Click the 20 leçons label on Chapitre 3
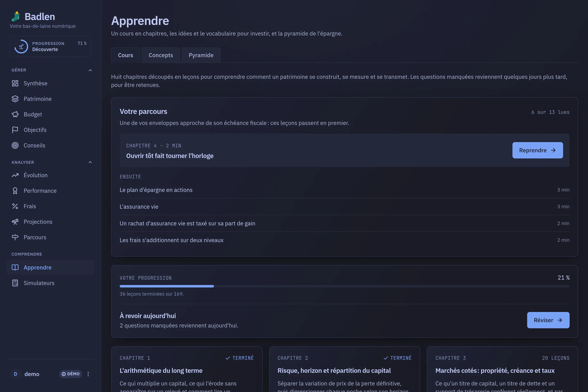 pyautogui.click(x=556, y=358)
